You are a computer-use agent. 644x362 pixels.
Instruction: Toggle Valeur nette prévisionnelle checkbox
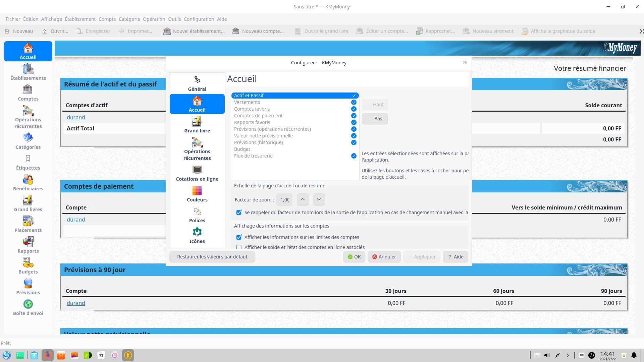354,136
